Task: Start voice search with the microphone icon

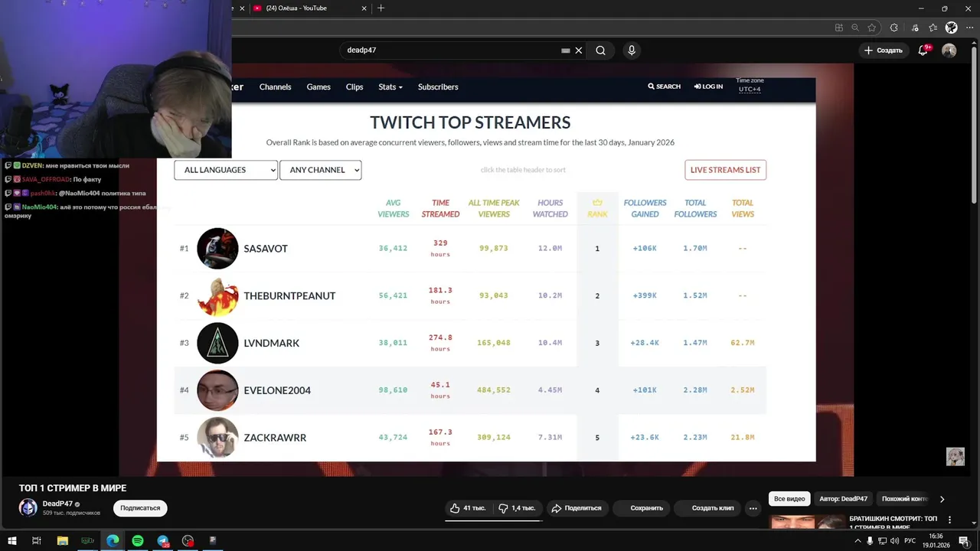Action: click(x=631, y=51)
